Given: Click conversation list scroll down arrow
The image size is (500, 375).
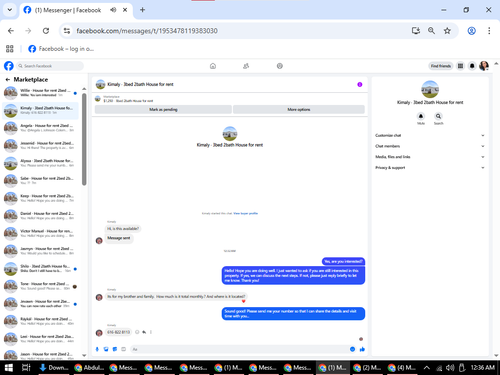Looking at the screenshot, I should click(84, 355).
